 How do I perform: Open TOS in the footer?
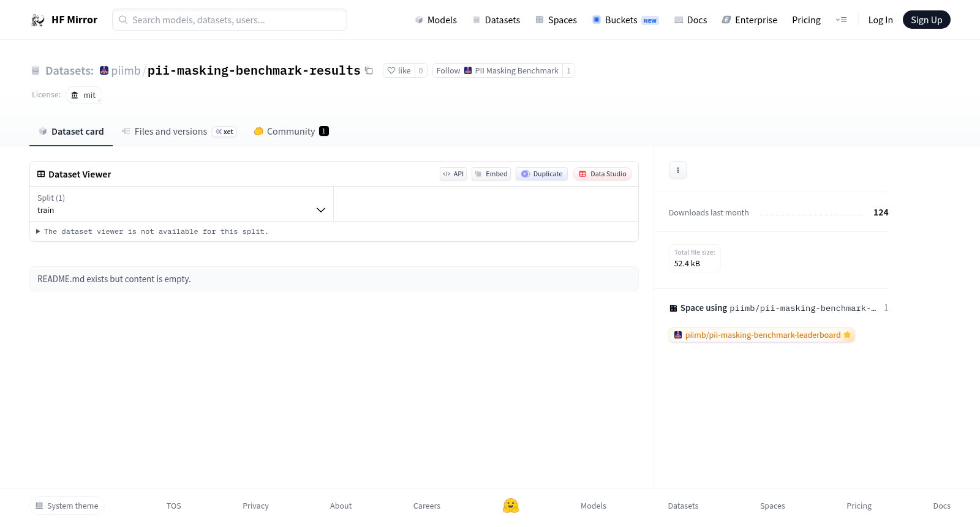[174, 506]
